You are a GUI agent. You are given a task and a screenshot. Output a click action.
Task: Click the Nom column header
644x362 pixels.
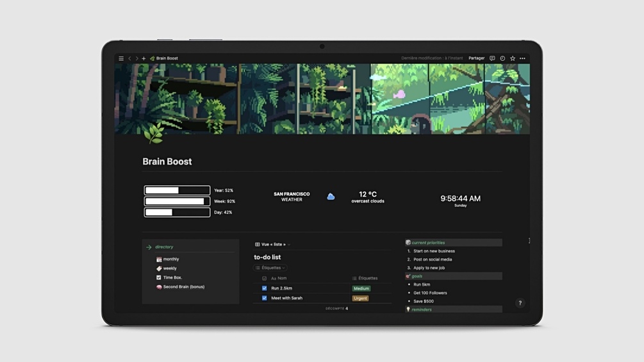click(279, 278)
